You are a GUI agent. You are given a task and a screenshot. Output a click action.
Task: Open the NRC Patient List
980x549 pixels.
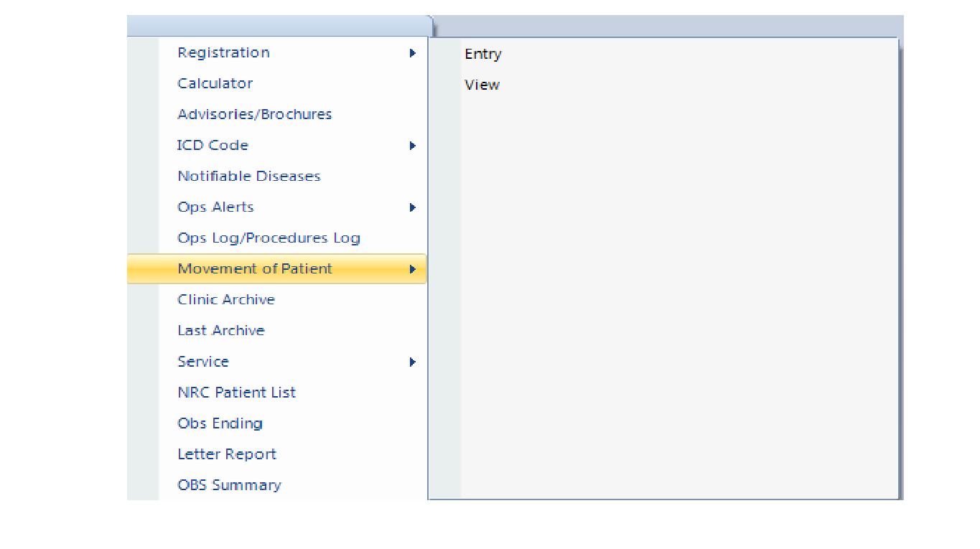[x=236, y=393]
